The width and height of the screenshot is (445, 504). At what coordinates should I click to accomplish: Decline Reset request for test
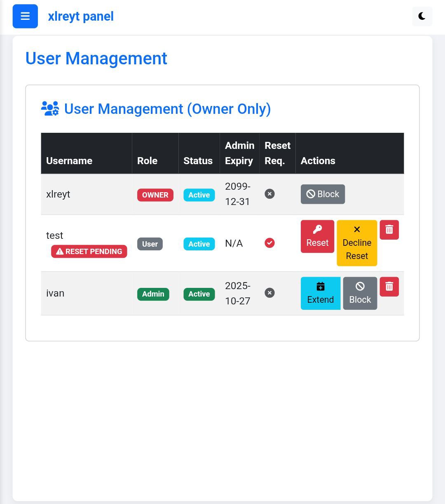[357, 243]
